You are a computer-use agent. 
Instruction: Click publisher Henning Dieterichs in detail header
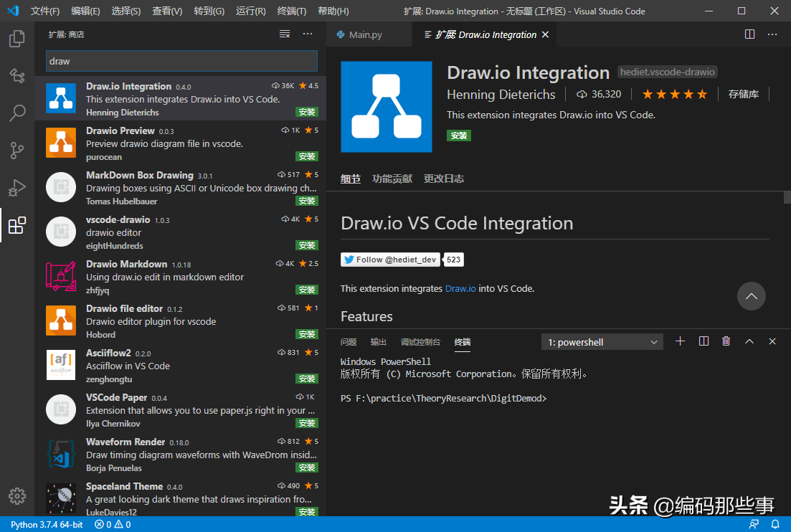click(501, 95)
